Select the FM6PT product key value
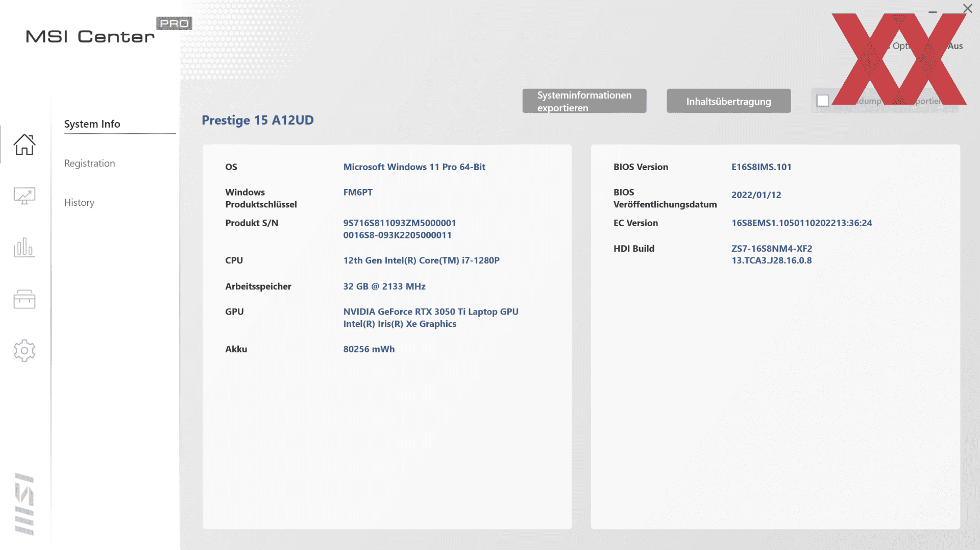 (358, 193)
